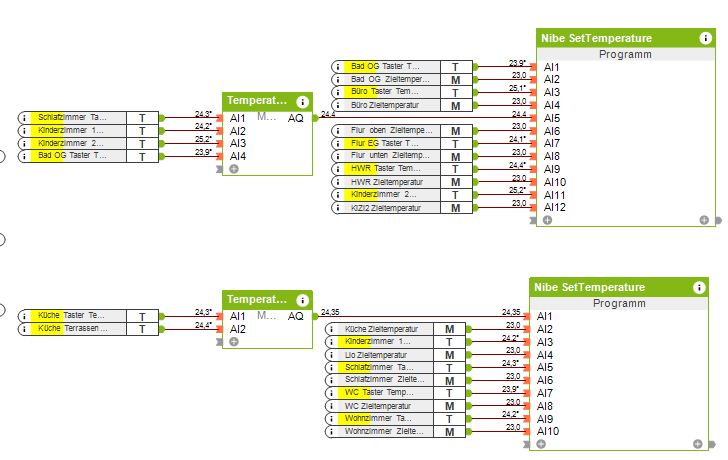The image size is (728, 460).
Task: Select the Flur oben Zieltempe... label
Action: point(392,130)
